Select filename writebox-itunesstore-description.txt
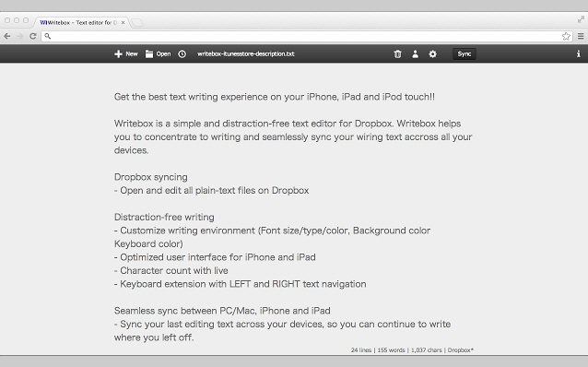The image size is (588, 367). point(246,54)
